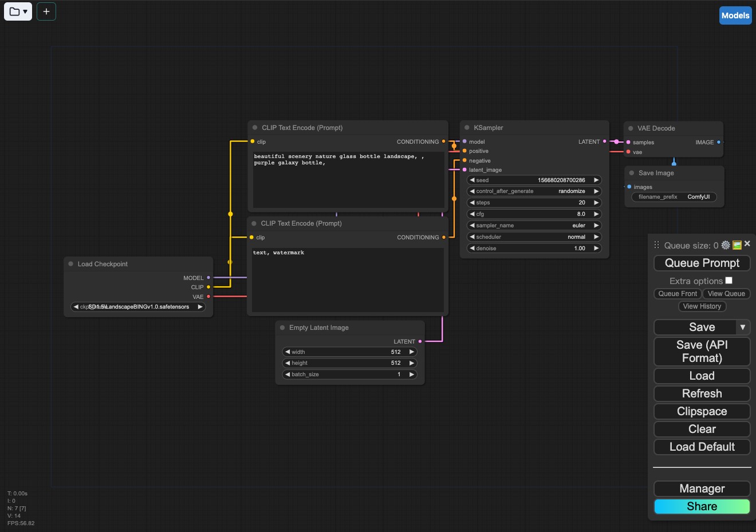Click right arrow to increase seed value
Screen dimensions: 756x532
coord(596,180)
